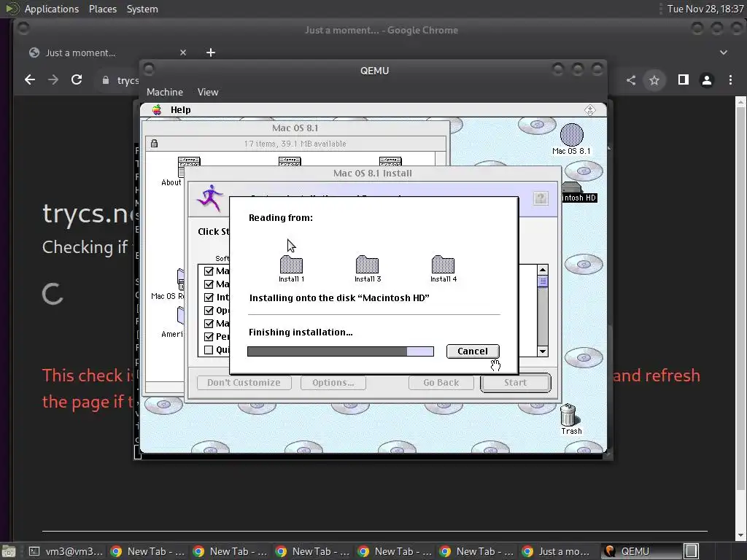Expand the Chrome tab search dropdown
Image resolution: width=747 pixels, height=560 pixels.
(x=724, y=52)
